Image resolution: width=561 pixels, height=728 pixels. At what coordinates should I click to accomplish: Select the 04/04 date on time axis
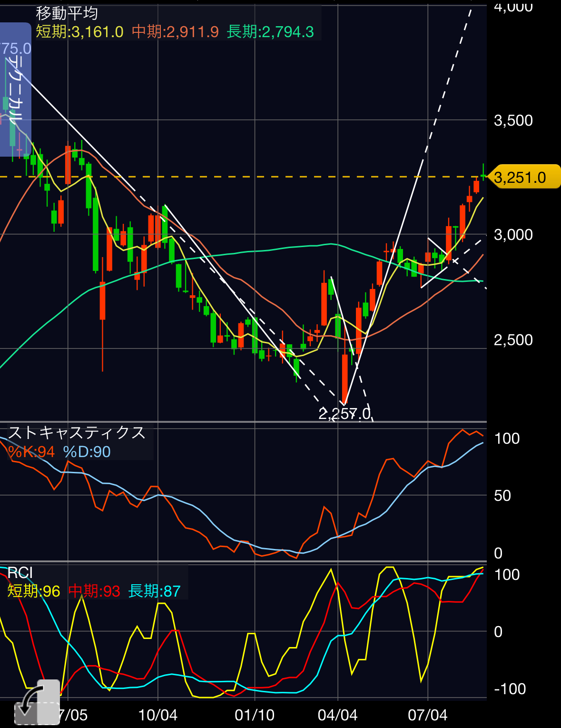click(337, 715)
